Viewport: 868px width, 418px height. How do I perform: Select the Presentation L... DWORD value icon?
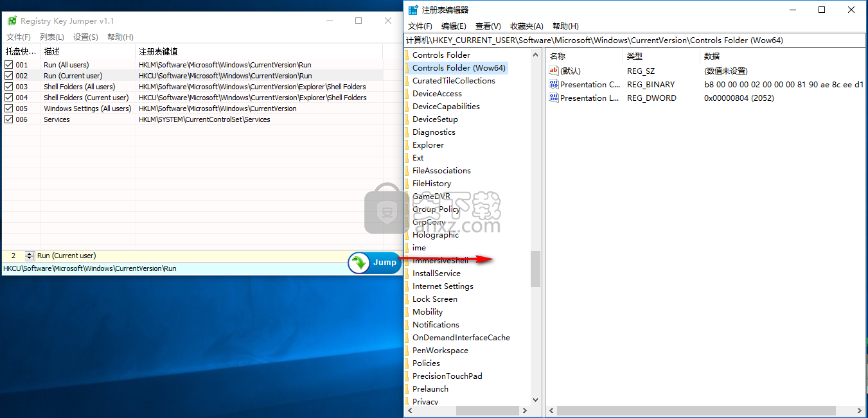tap(554, 98)
